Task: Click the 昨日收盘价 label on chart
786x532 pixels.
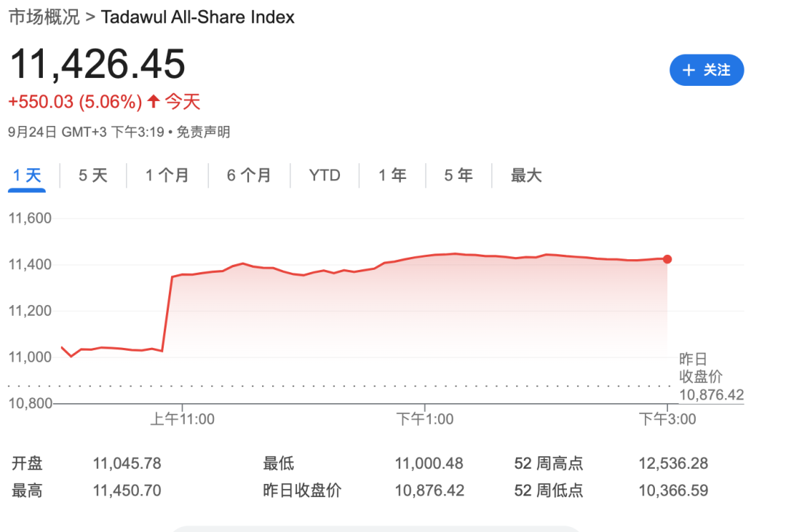Action: [702, 368]
